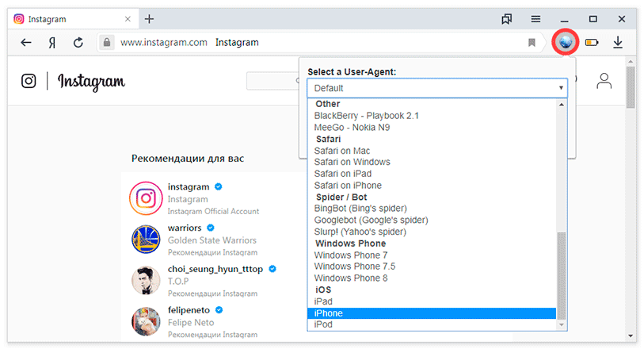Expand the Default User-Agent dropdown
This screenshot has height=349, width=644.
click(437, 88)
